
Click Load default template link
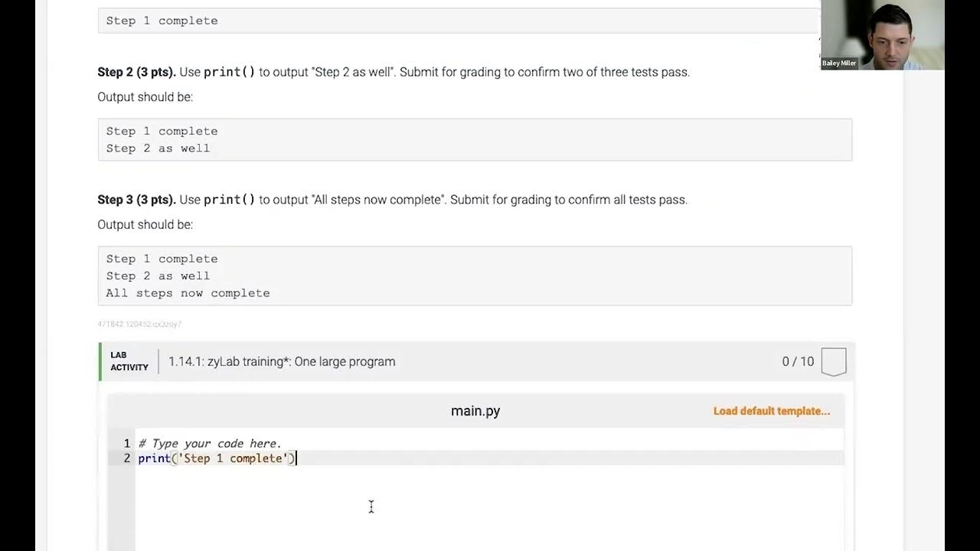coord(771,411)
